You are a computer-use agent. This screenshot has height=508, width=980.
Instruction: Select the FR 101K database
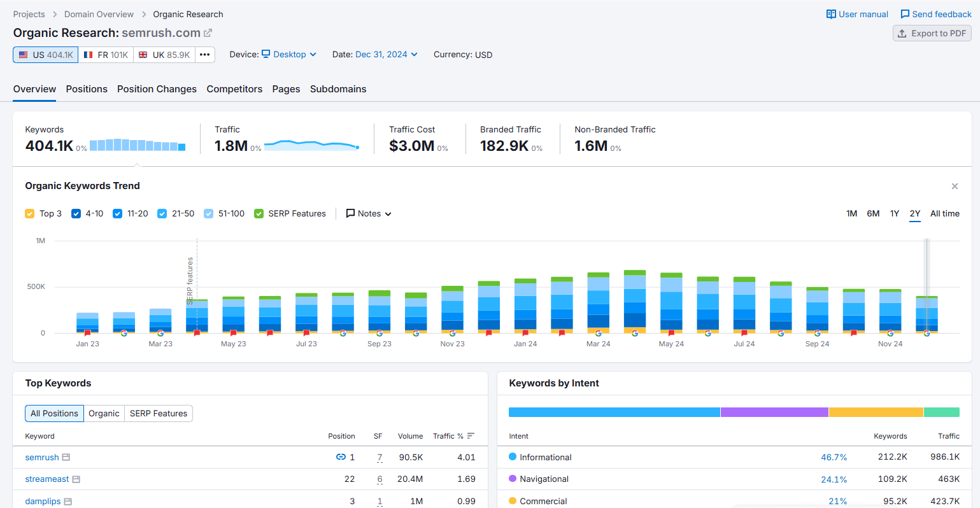click(106, 55)
